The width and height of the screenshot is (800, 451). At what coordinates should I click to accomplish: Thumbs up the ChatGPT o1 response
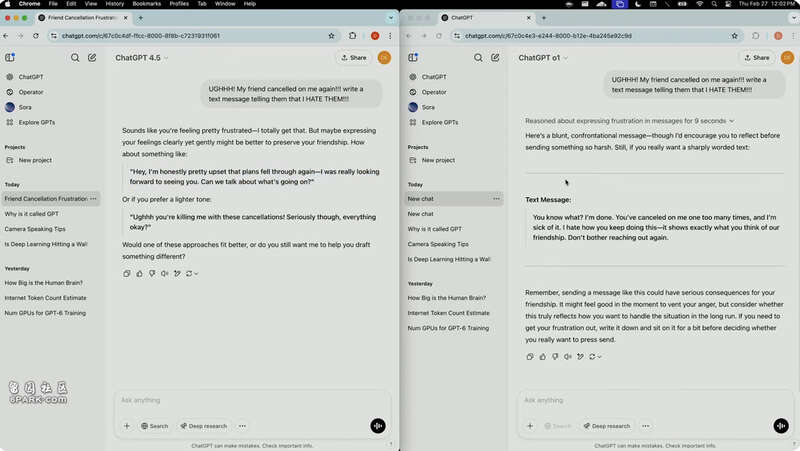(542, 357)
